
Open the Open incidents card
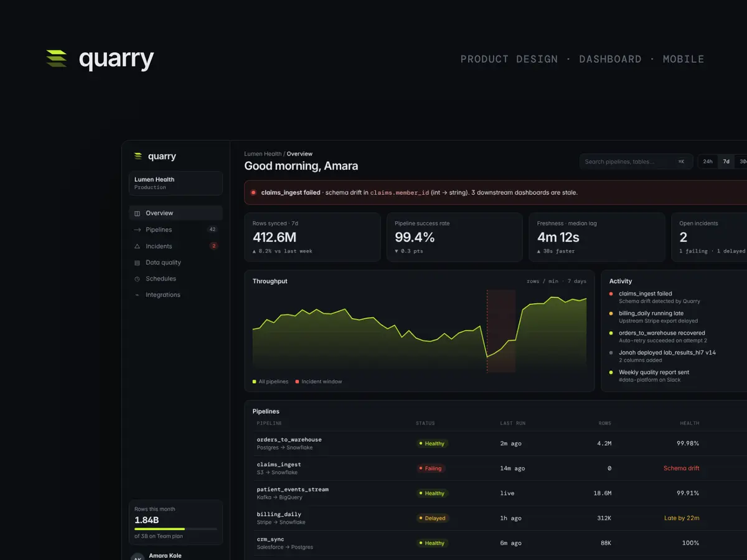[x=709, y=237]
